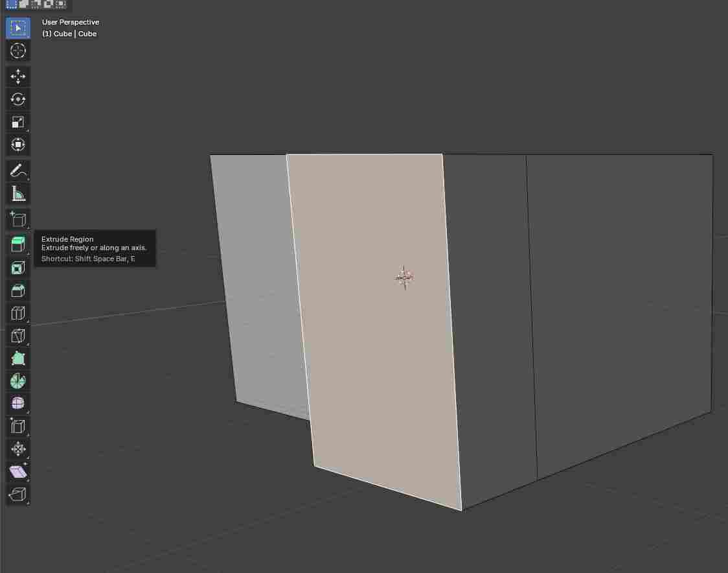The height and width of the screenshot is (573, 728).
Task: Activate the Extrude Region tool
Action: point(18,244)
